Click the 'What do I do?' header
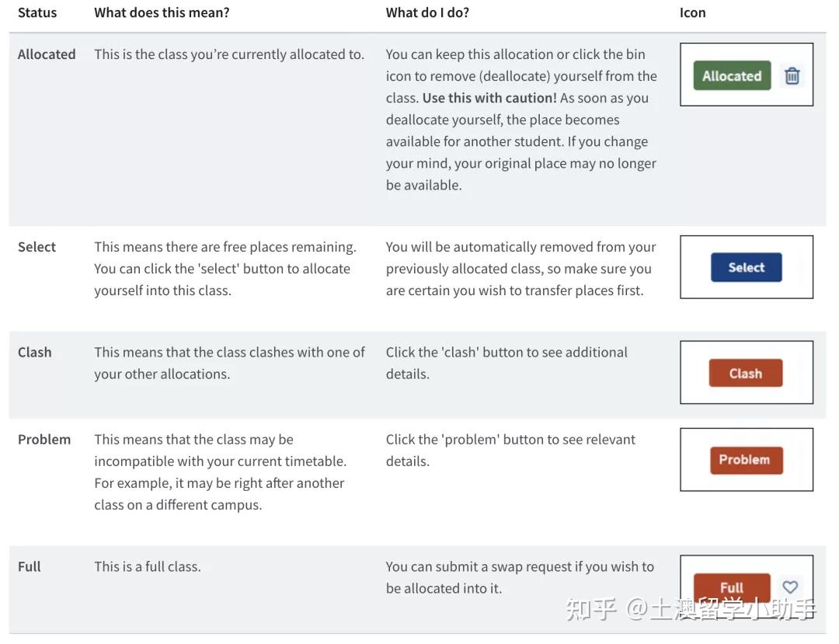Screen dimensions: 839x644 pos(427,12)
